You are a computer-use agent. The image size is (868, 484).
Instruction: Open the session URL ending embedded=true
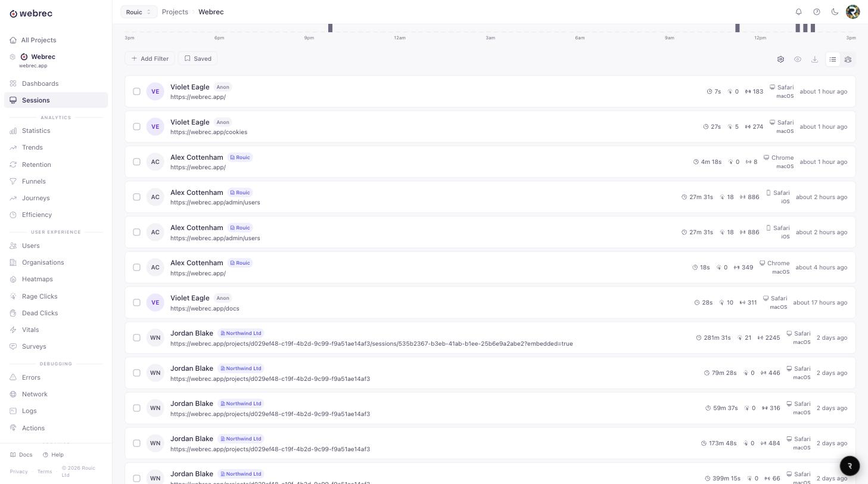tap(372, 344)
